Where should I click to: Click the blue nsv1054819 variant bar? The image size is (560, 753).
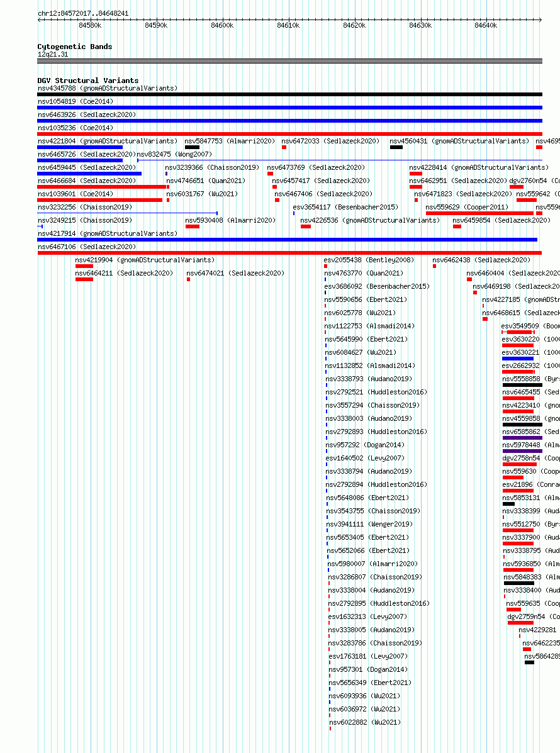pos(289,108)
